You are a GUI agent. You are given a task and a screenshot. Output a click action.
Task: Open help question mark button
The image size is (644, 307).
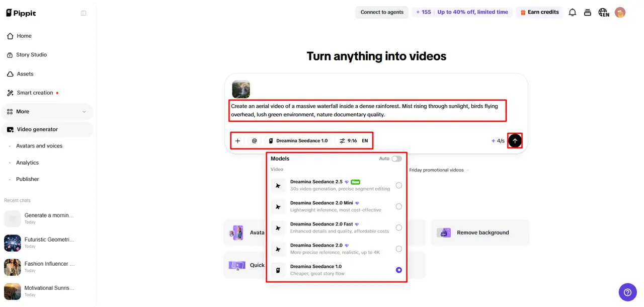(x=627, y=292)
